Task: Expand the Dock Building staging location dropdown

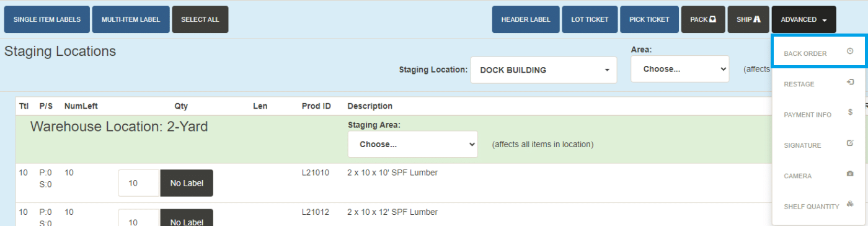Action: (x=544, y=70)
